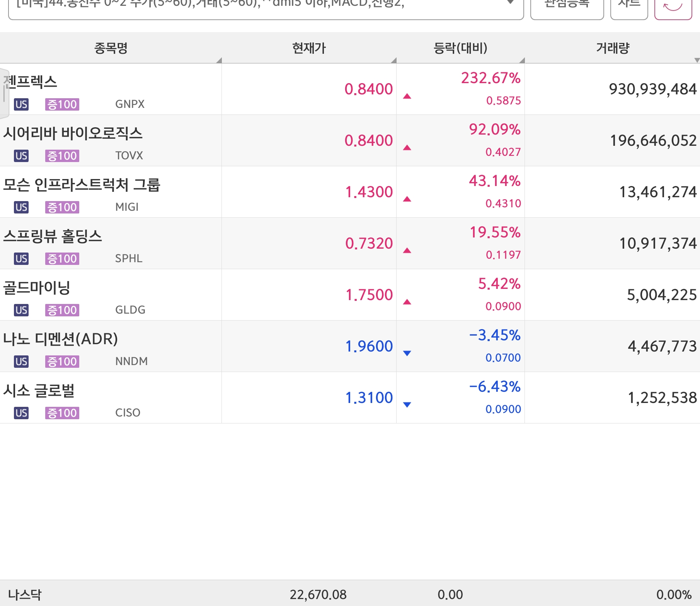The width and height of the screenshot is (700, 606).
Task: Click the 증100 badge on NNDM row
Action: [x=62, y=362]
